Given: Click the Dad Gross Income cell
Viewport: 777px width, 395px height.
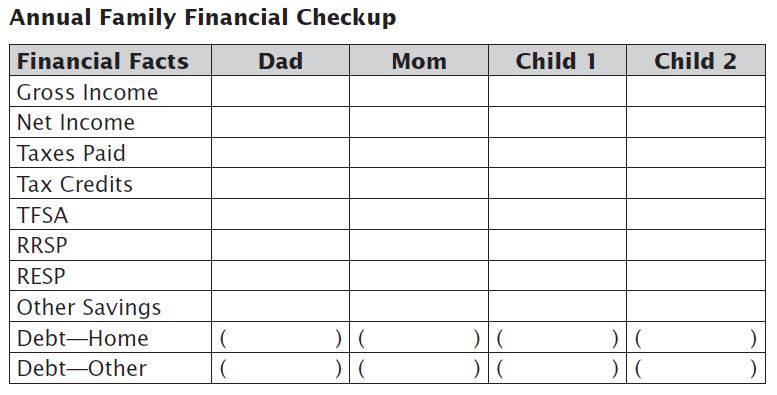Looking at the screenshot, I should (x=280, y=91).
